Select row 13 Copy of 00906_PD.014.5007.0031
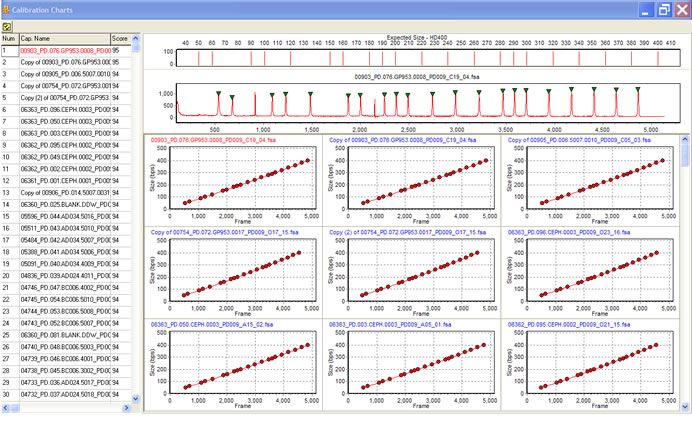 (x=66, y=193)
